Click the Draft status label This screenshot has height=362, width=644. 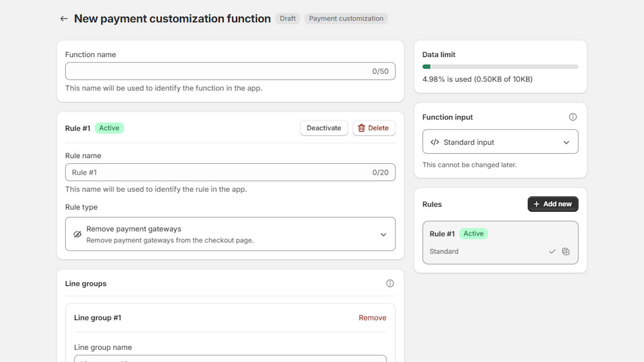(287, 19)
